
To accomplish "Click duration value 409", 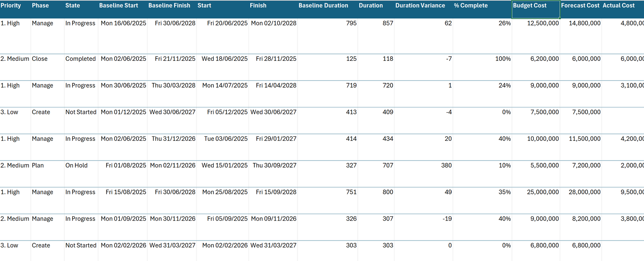I will (x=388, y=112).
